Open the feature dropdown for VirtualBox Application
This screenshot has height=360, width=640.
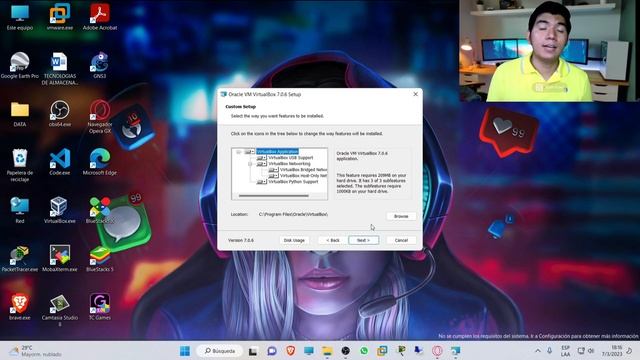click(x=249, y=152)
